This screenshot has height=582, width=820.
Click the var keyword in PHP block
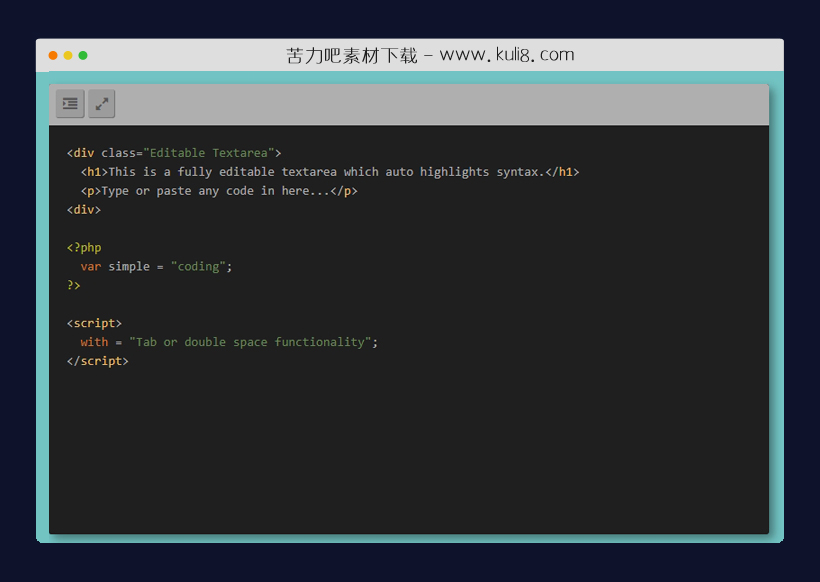pyautogui.click(x=91, y=267)
